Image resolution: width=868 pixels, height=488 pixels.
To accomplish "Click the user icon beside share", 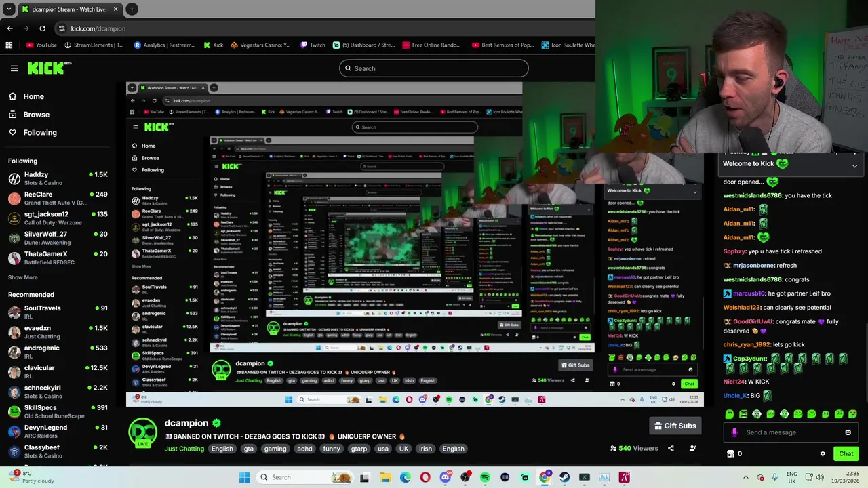I will pos(692,448).
